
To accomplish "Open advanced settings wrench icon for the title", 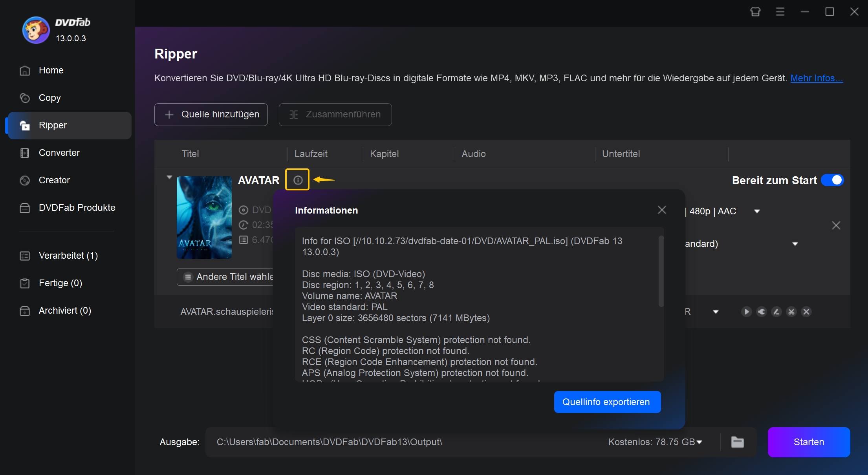I will point(761,312).
